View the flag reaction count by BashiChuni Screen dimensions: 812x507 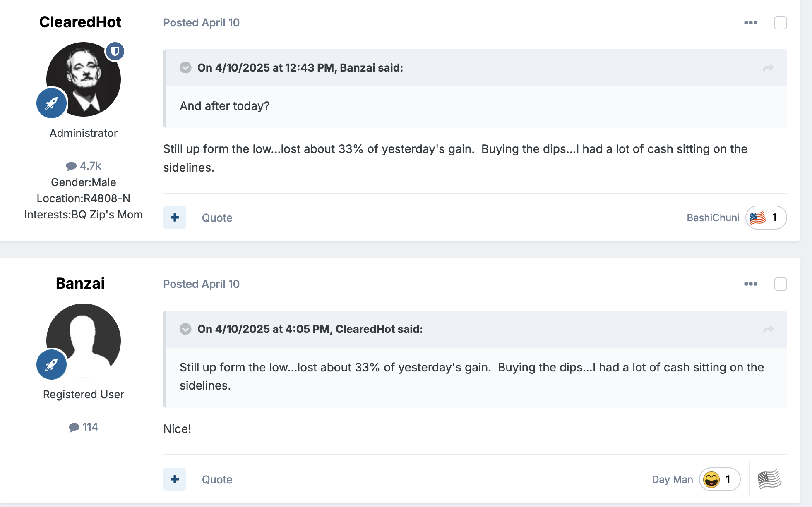[766, 218]
